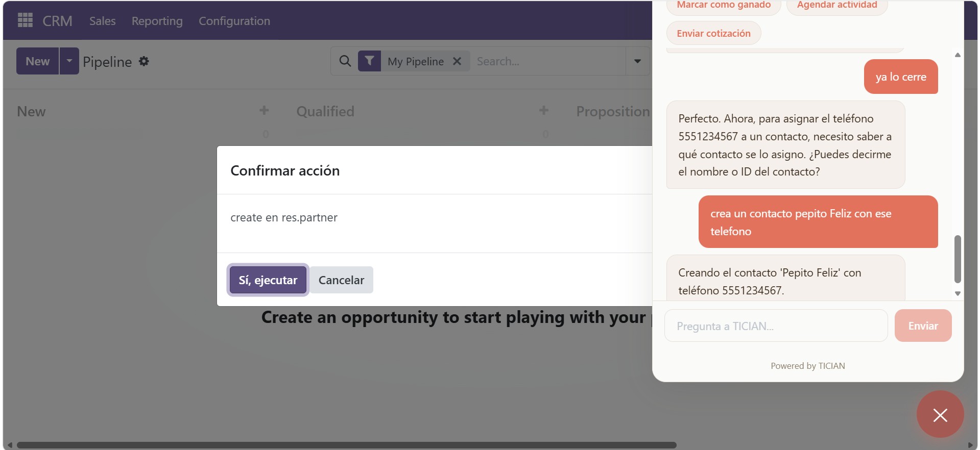Add a record in the New column
This screenshot has height=450, width=980.
pos(264,110)
